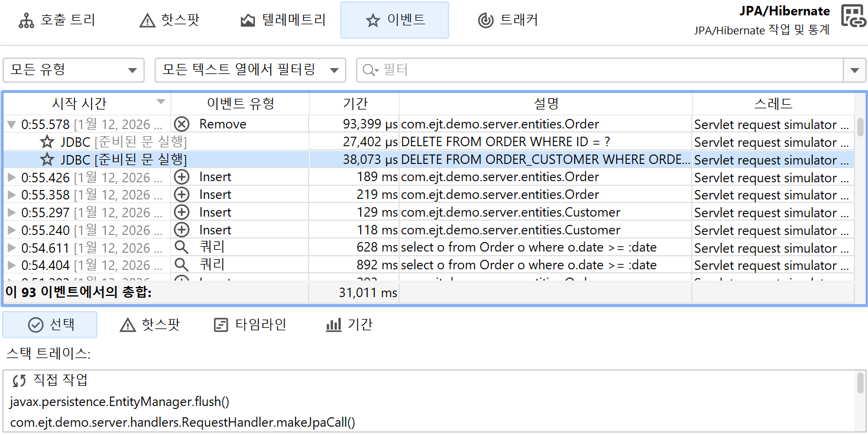This screenshot has height=435, width=868.
Task: Select the 'javax.persistence.EntityManager.flush()' stack line
Action: point(119,402)
